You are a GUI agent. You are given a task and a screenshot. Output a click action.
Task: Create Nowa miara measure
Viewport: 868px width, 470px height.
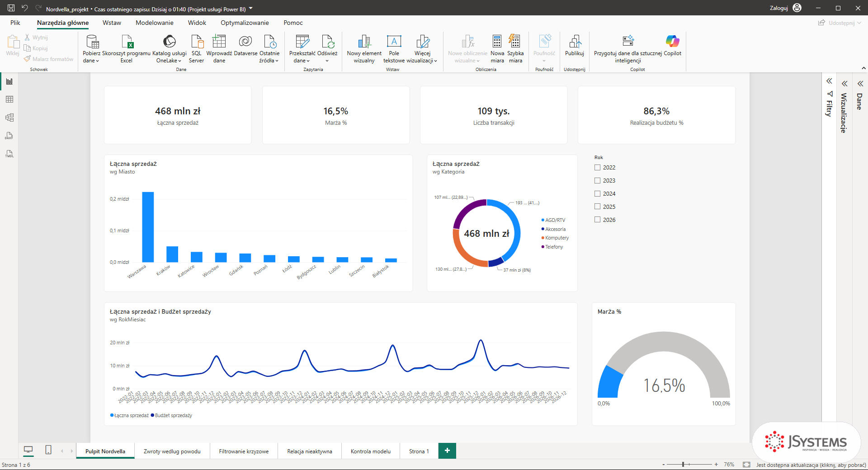[x=497, y=49]
